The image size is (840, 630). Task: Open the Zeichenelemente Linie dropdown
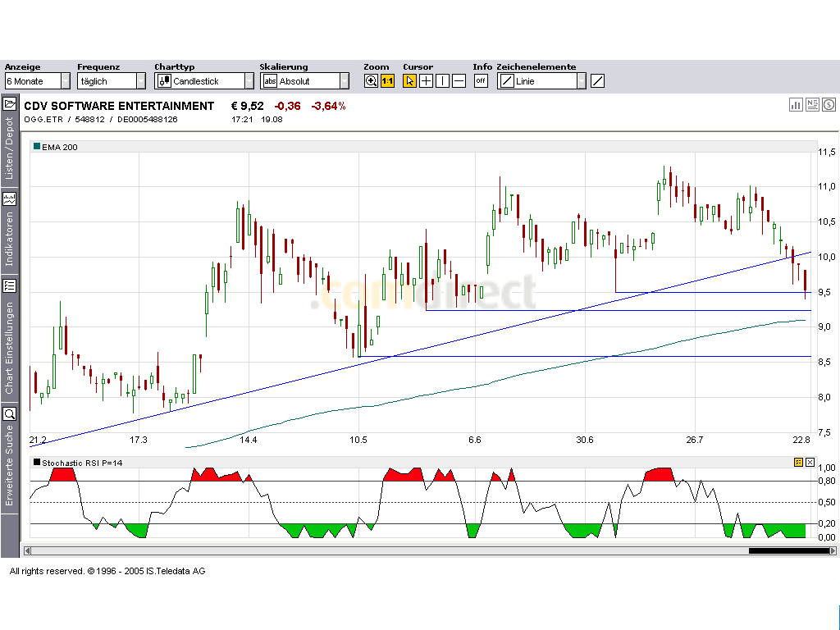coord(541,81)
